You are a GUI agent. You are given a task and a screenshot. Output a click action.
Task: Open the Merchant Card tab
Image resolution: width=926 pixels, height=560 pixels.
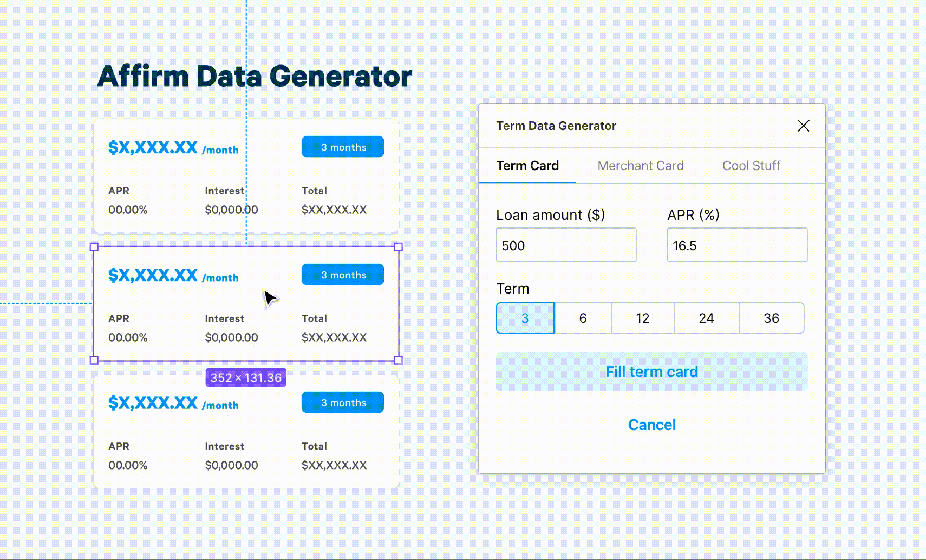(640, 166)
